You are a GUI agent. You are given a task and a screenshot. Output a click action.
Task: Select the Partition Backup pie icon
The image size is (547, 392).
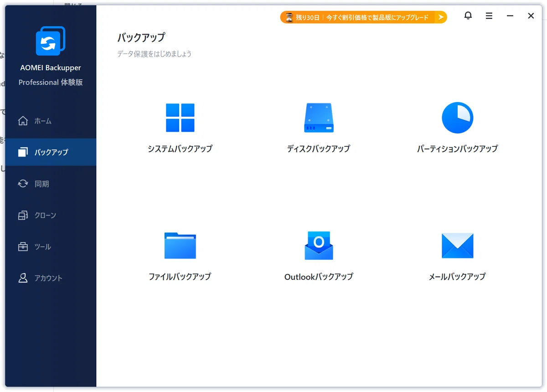click(457, 118)
